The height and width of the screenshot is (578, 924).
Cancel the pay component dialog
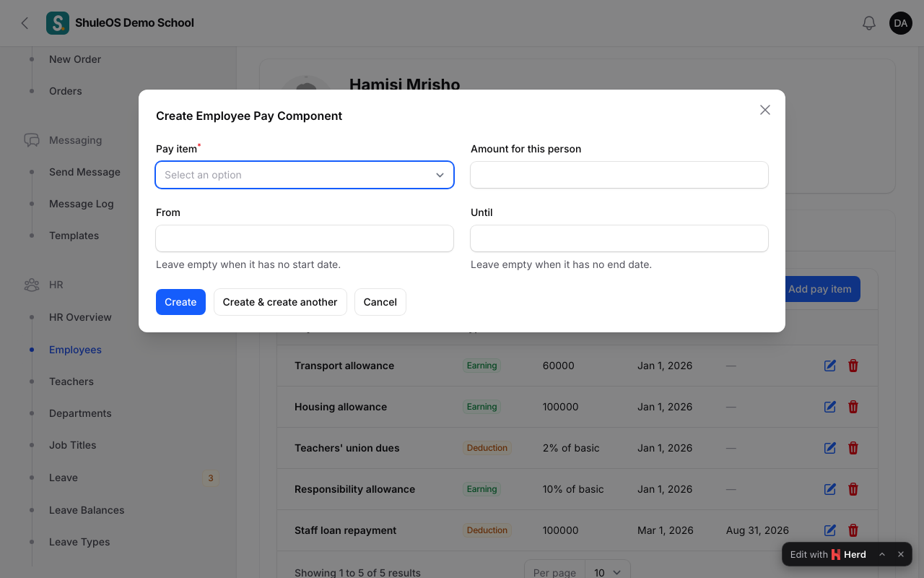coord(380,302)
